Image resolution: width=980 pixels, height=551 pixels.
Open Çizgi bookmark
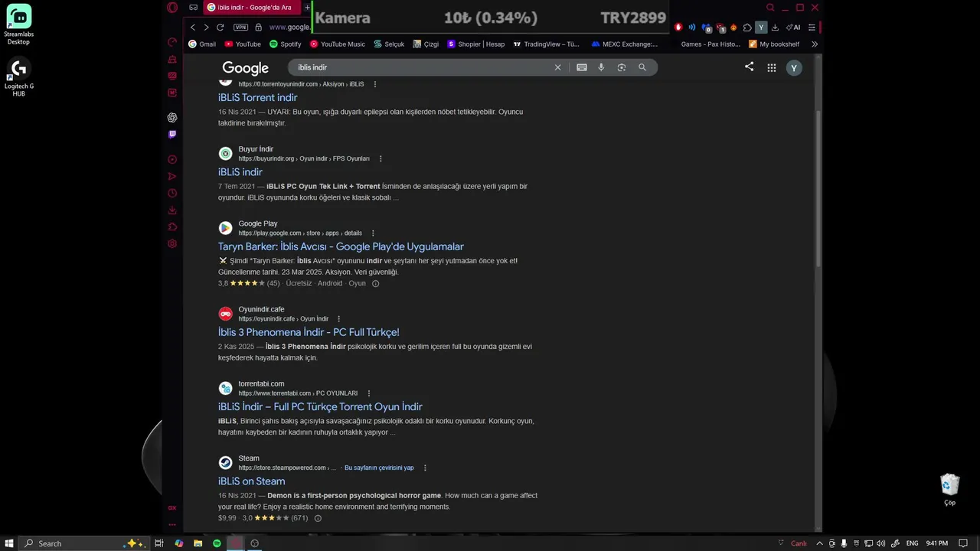pos(426,44)
